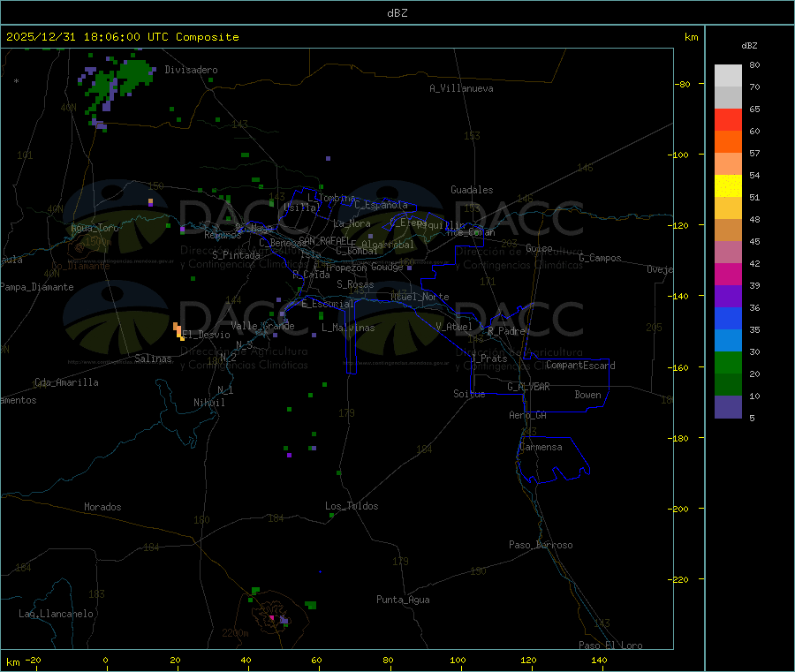Click the 140 km bottom axis label
795x672 pixels.
pos(599,660)
